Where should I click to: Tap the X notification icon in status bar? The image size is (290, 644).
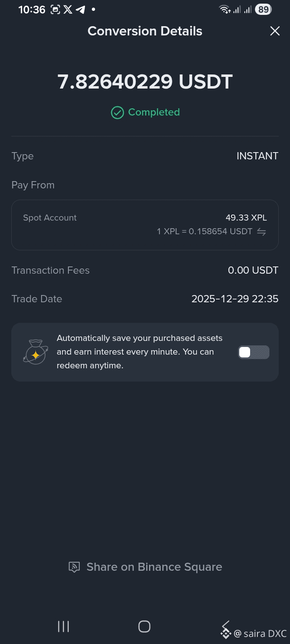coord(68,10)
